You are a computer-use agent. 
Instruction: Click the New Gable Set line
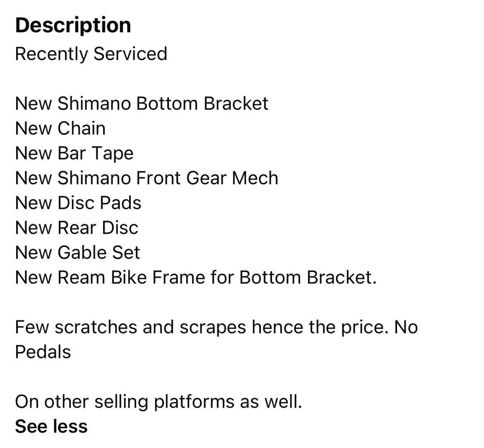click(x=78, y=252)
